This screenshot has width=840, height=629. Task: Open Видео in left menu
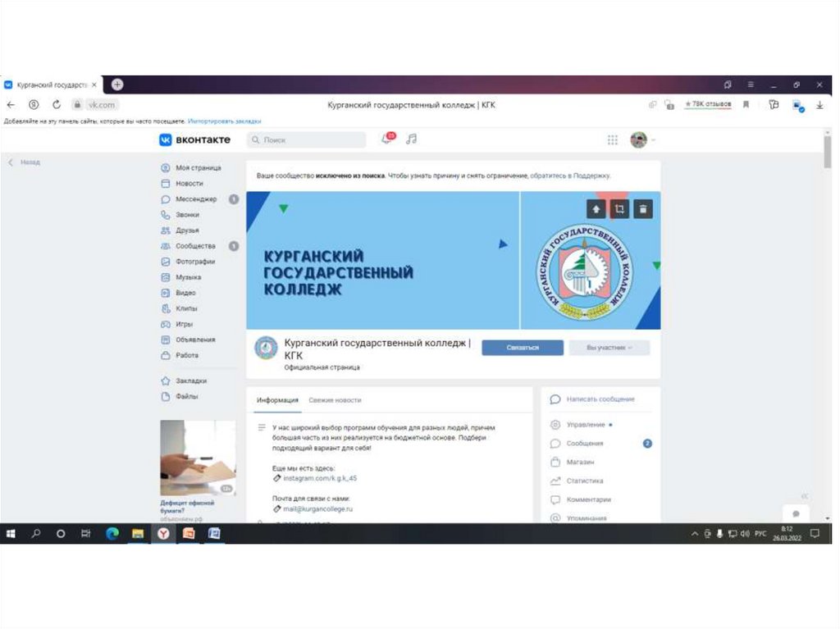coord(178,293)
